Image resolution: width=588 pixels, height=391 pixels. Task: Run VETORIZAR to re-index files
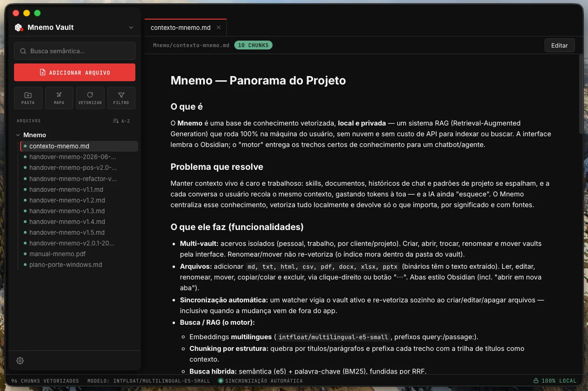tap(90, 98)
